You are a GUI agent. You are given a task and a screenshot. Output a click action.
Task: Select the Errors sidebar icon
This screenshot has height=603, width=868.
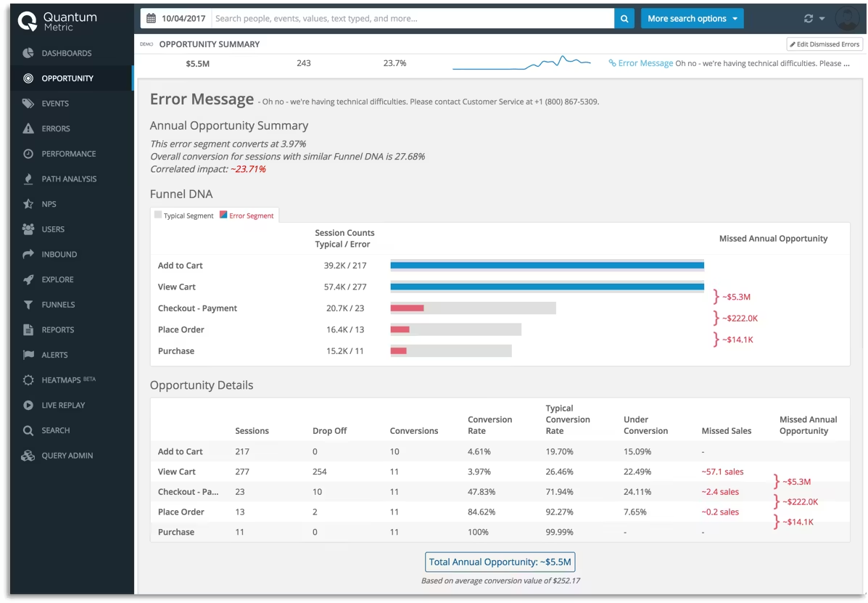55,128
